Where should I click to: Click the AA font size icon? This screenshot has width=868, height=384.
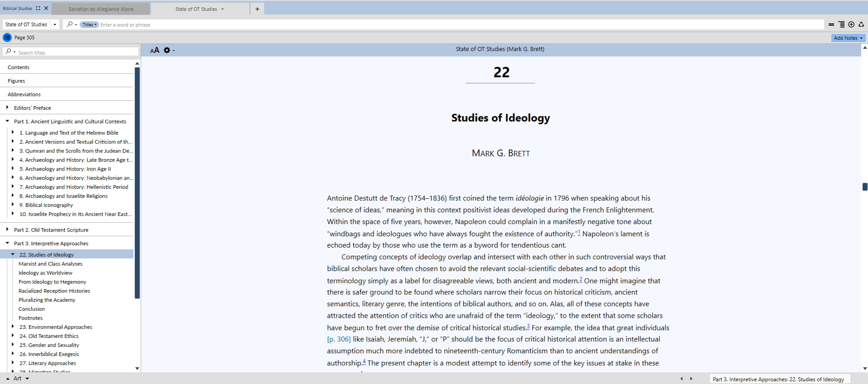click(155, 50)
